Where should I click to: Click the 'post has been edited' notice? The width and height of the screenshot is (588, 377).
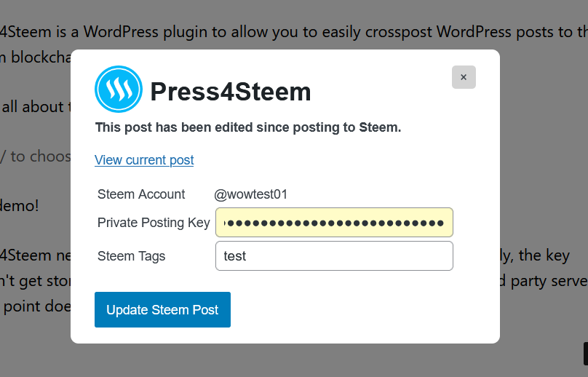click(248, 127)
